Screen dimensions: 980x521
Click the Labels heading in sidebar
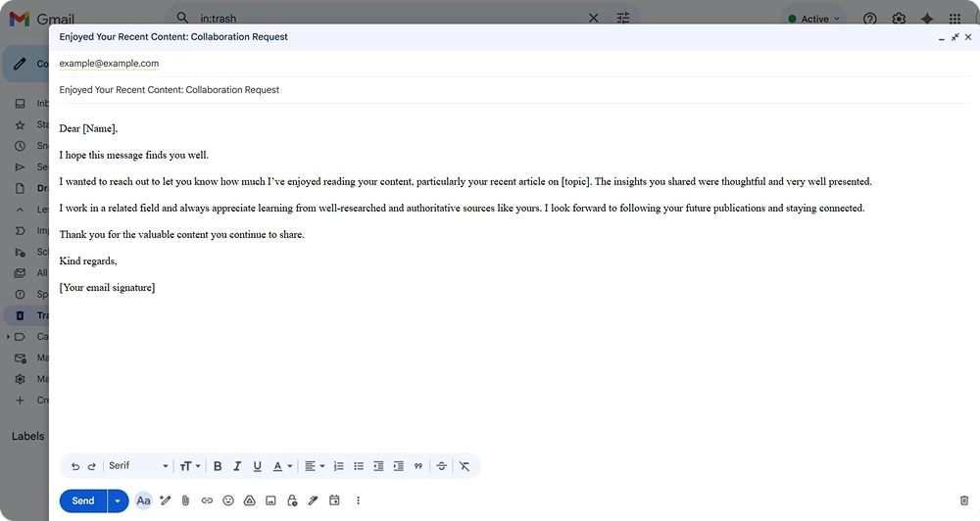28,436
